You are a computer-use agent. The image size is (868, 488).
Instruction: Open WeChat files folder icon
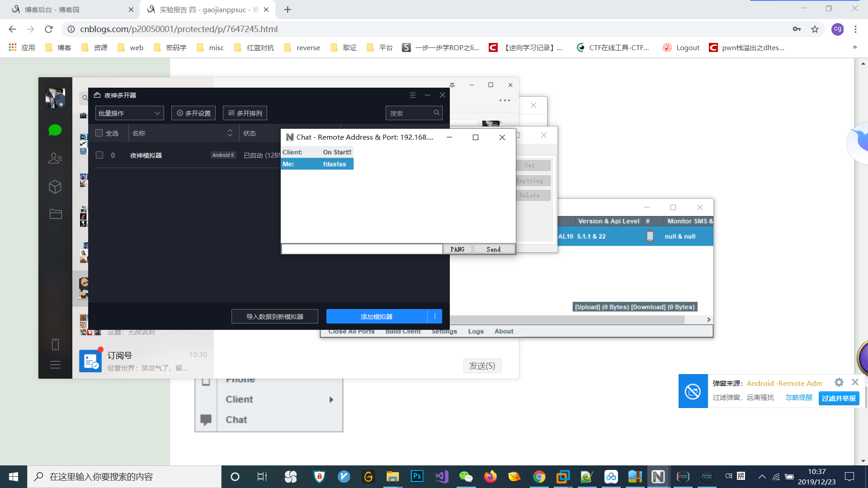[55, 214]
